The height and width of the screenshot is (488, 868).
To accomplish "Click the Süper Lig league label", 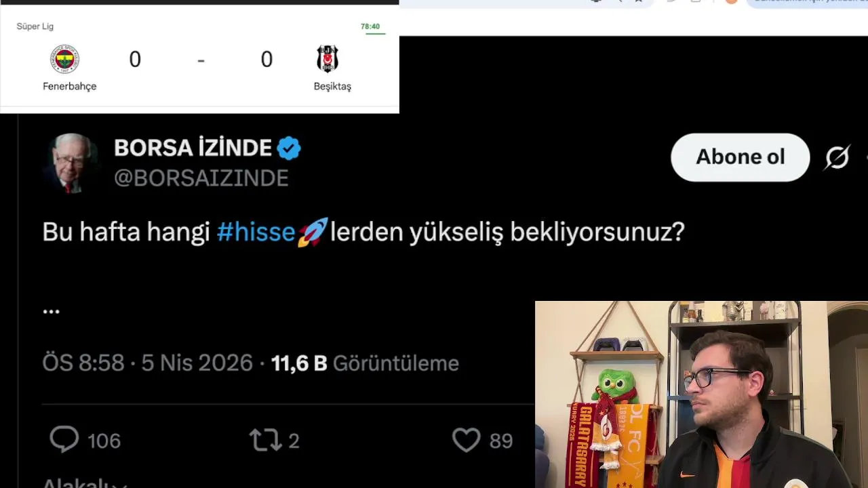I will coord(35,26).
